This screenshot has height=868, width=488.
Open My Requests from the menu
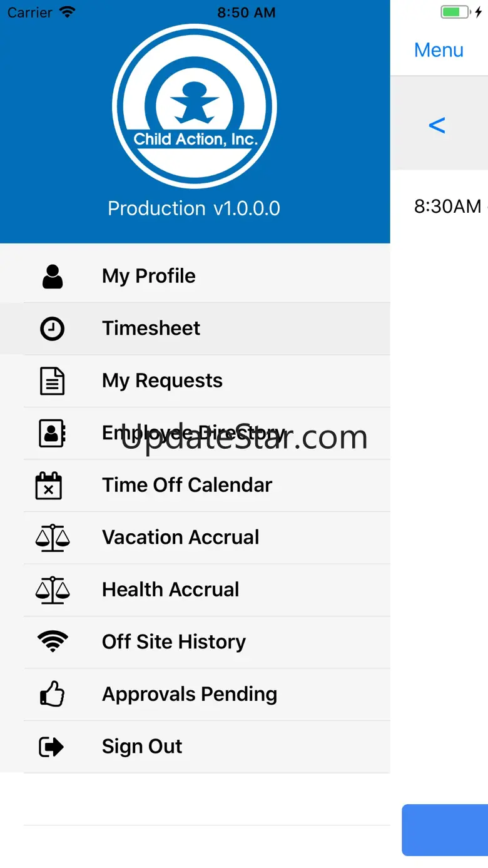click(x=162, y=380)
